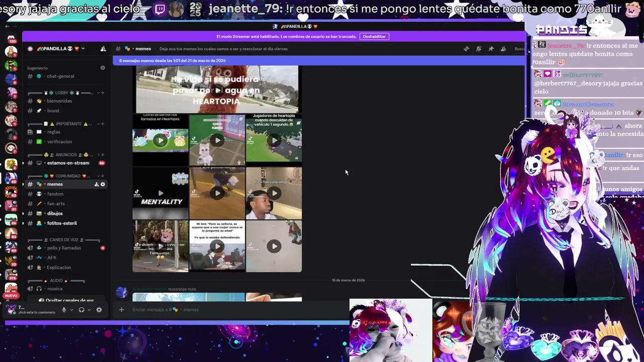Image resolution: width=644 pixels, height=362 pixels.
Task: Collapse the COMUNIDAD category
Action: coord(61,176)
